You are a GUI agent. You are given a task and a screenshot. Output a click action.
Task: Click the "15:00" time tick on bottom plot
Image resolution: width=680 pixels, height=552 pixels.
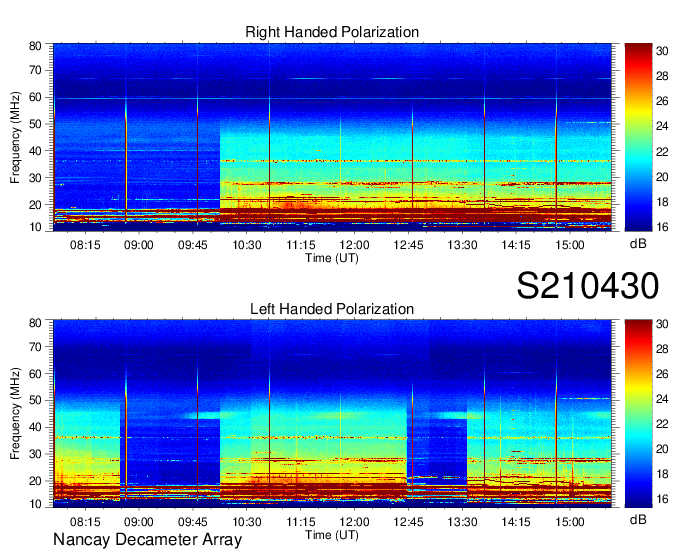click(x=570, y=522)
